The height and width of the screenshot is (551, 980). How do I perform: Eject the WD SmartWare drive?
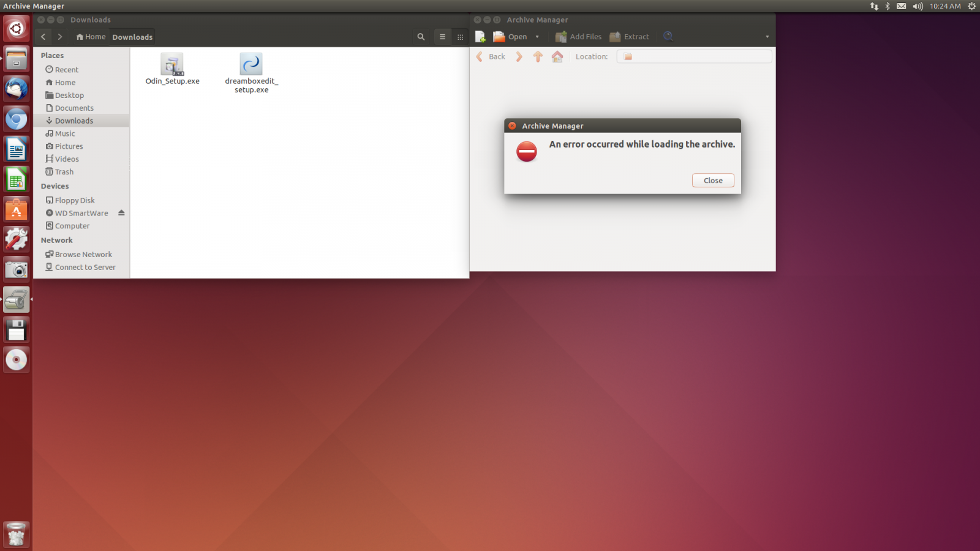(121, 213)
